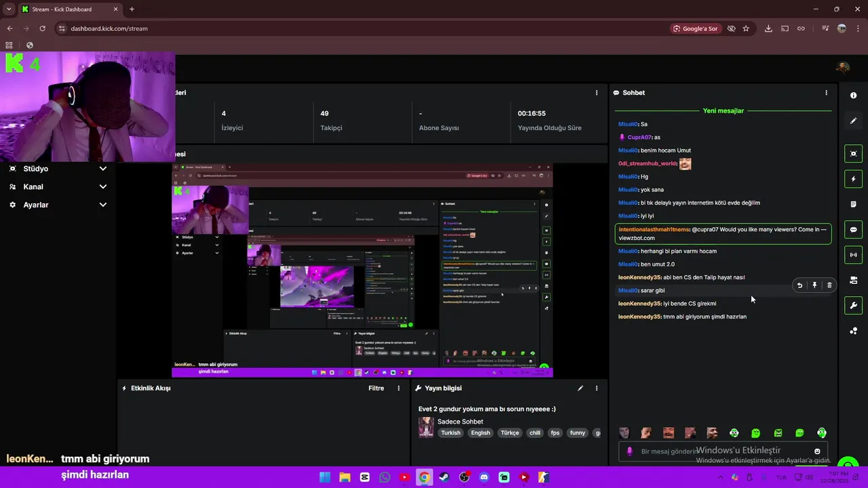The image size is (868, 488).
Task: Open Chrome downloads icon
Action: [x=768, y=28]
